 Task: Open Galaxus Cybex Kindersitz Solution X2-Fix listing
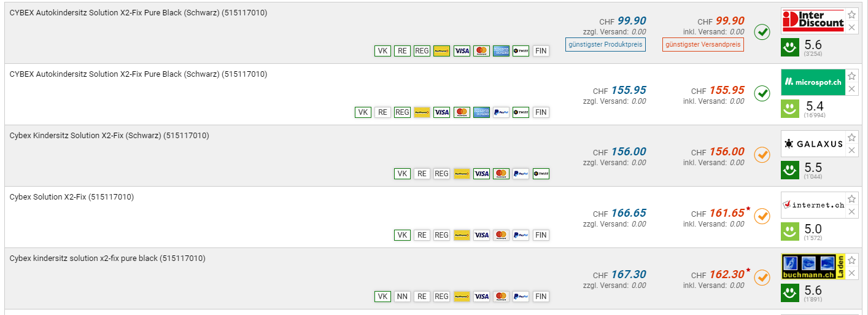pyautogui.click(x=109, y=136)
